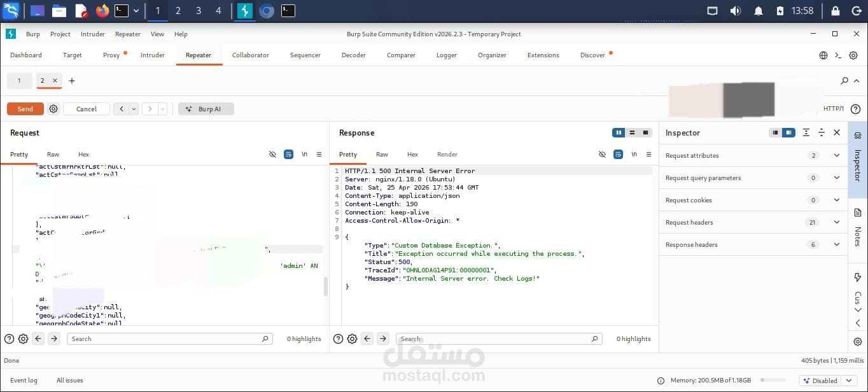
Task: Send the request
Action: tap(25, 109)
